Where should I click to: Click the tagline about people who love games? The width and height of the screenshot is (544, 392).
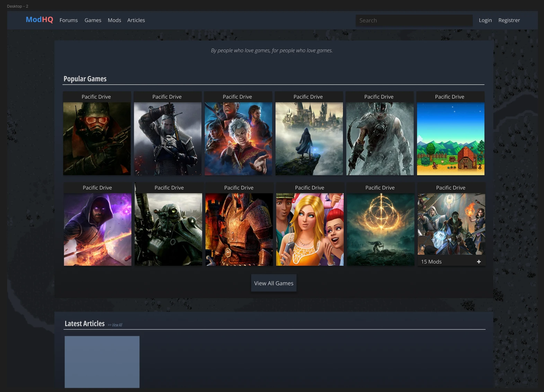pos(272,50)
